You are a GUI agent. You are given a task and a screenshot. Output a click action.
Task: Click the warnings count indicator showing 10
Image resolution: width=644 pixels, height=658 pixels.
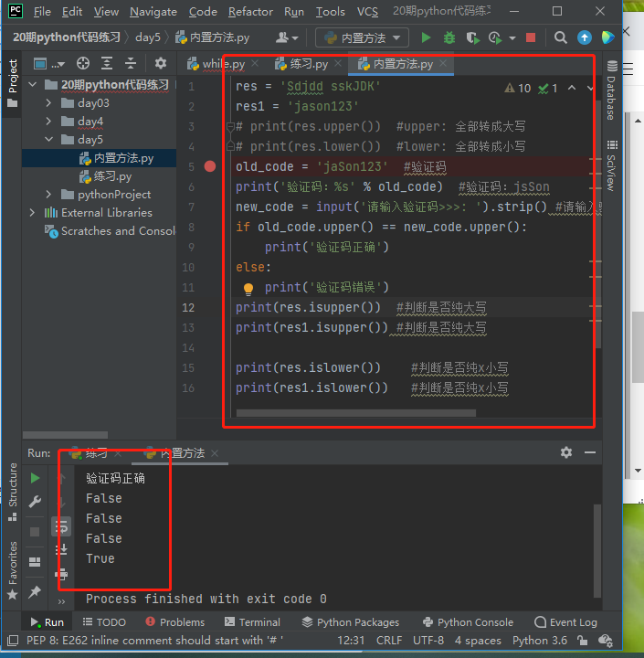pos(518,88)
